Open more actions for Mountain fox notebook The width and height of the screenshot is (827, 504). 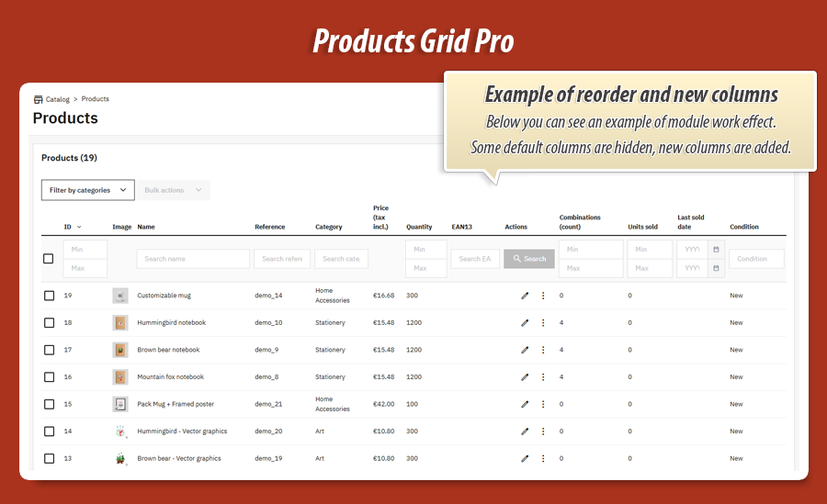pyautogui.click(x=543, y=377)
